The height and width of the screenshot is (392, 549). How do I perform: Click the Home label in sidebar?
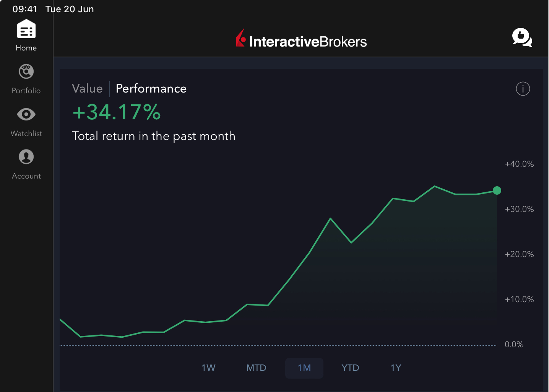26,48
